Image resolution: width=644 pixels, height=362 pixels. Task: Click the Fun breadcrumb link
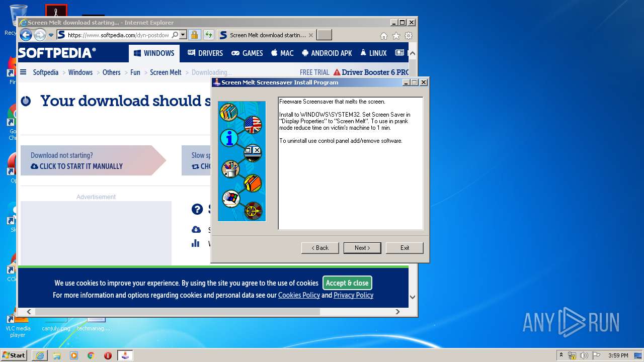[135, 72]
